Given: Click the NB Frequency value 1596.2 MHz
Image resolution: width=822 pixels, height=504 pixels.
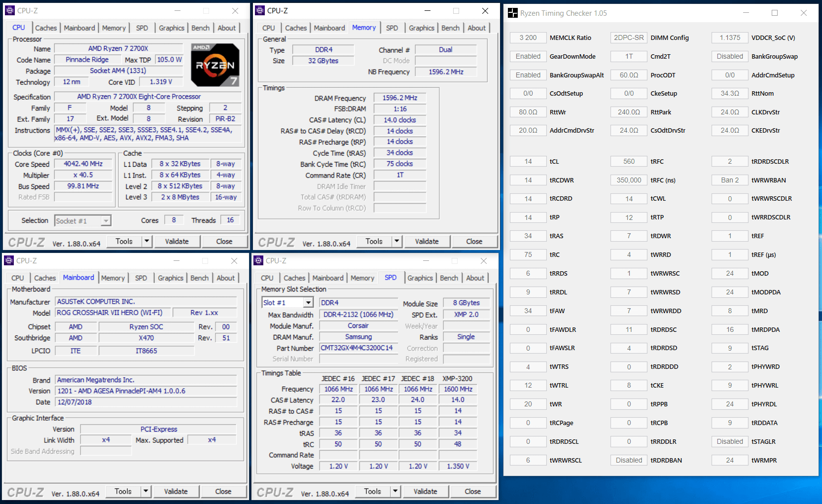Looking at the screenshot, I should pyautogui.click(x=446, y=72).
